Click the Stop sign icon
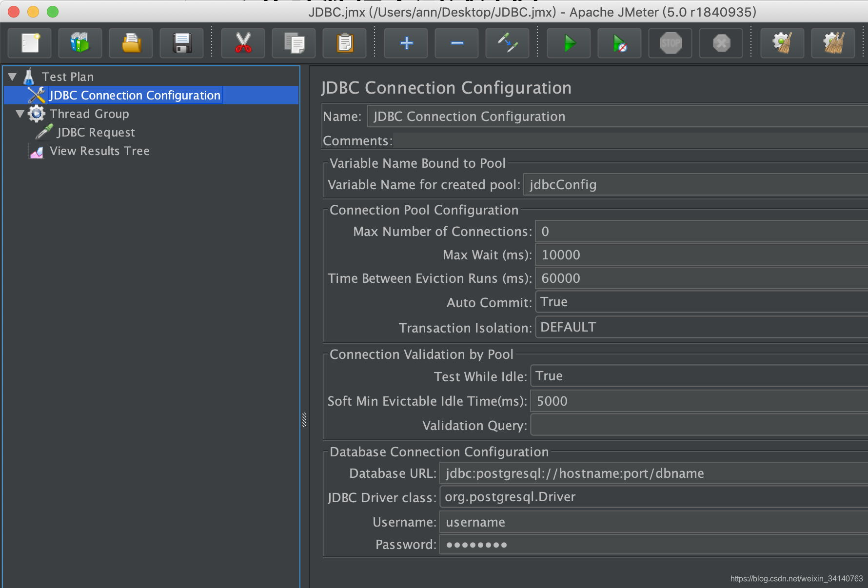This screenshot has height=588, width=868. 671,43
